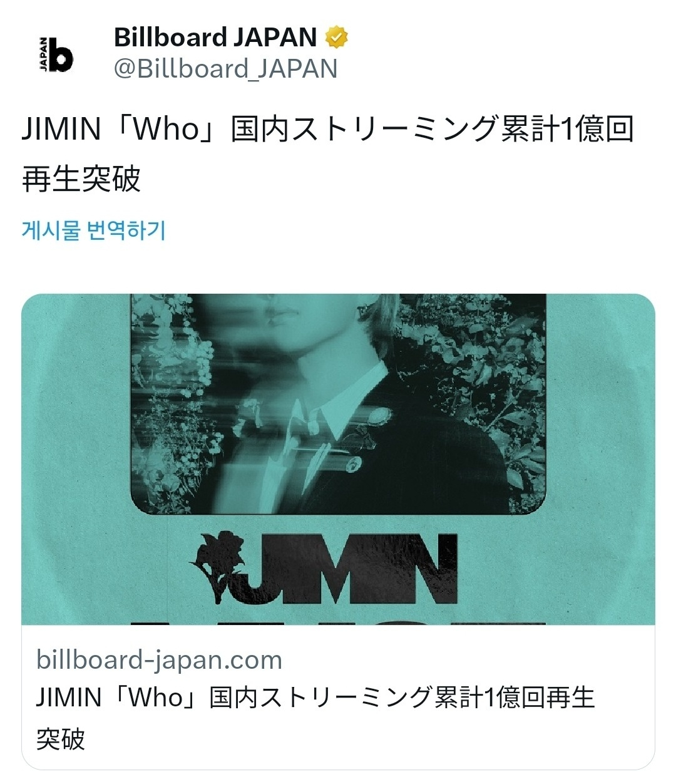Viewport: 676px width, 784px height.
Task: Click 再生突破 in the post body
Action: [81, 180]
